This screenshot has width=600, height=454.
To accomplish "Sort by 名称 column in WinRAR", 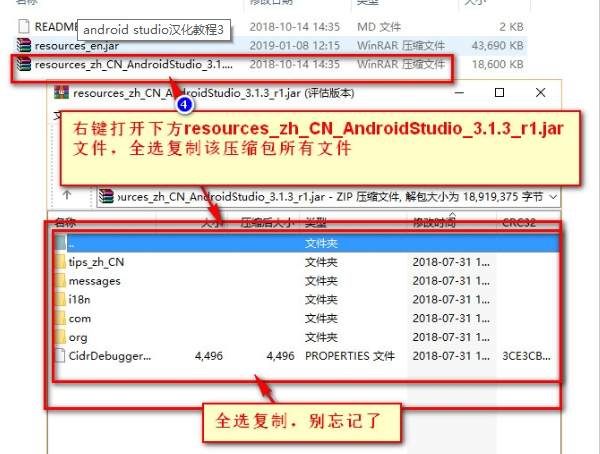I will coord(65,222).
